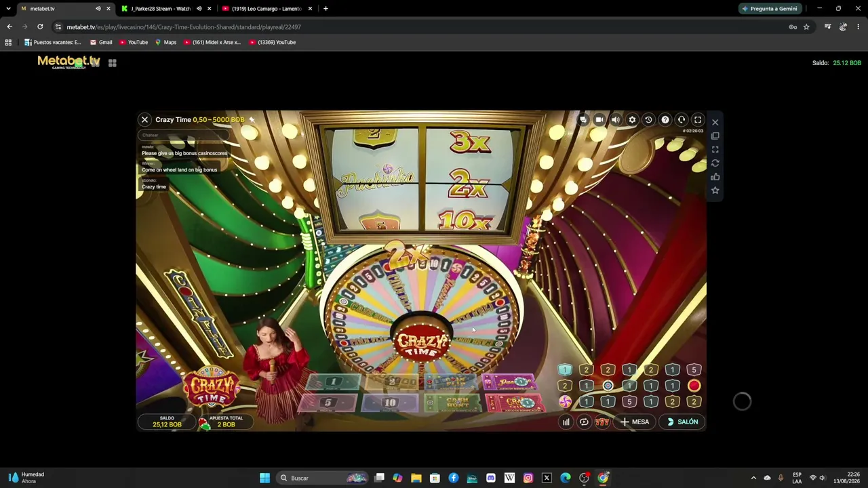Viewport: 868px width, 488px height.
Task: Bookmark this page with star icon
Action: click(x=806, y=27)
